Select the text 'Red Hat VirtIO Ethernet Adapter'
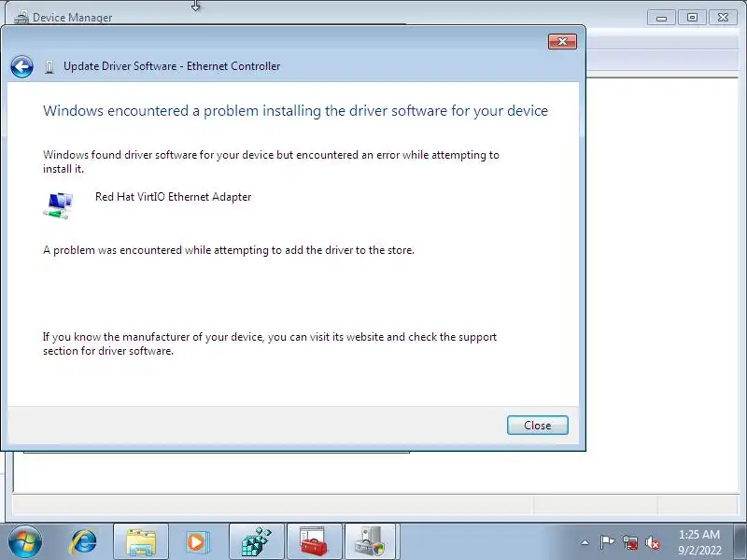 (x=173, y=197)
